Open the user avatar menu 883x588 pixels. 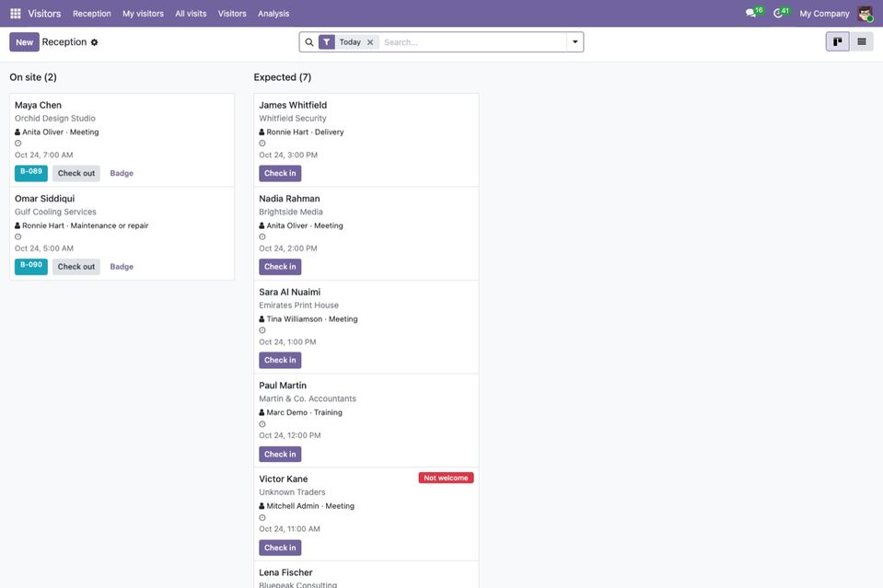pos(865,13)
